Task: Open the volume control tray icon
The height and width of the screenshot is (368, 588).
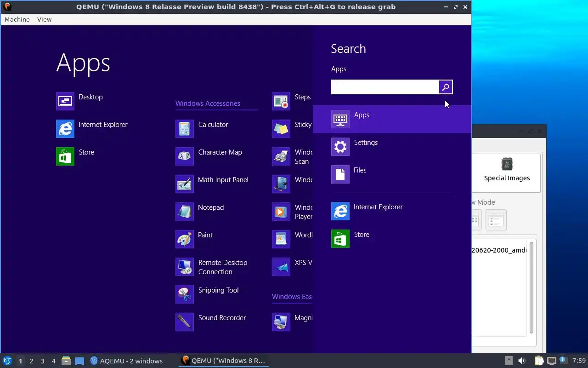Action: [522, 361]
